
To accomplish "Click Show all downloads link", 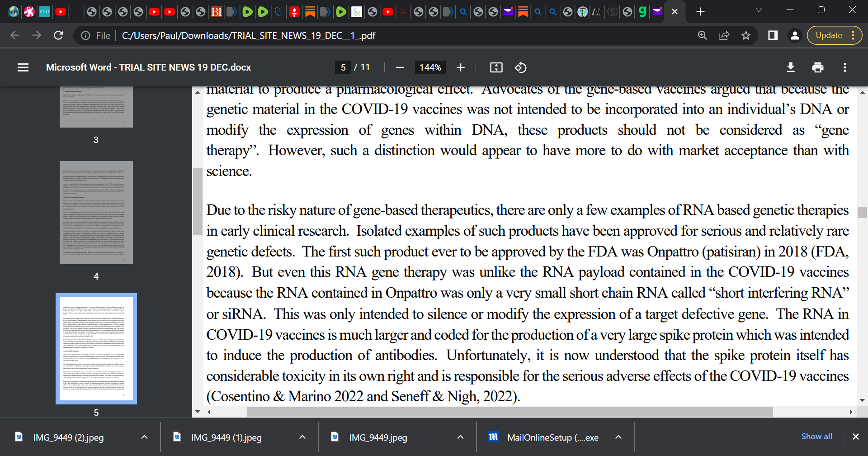I will [x=816, y=437].
